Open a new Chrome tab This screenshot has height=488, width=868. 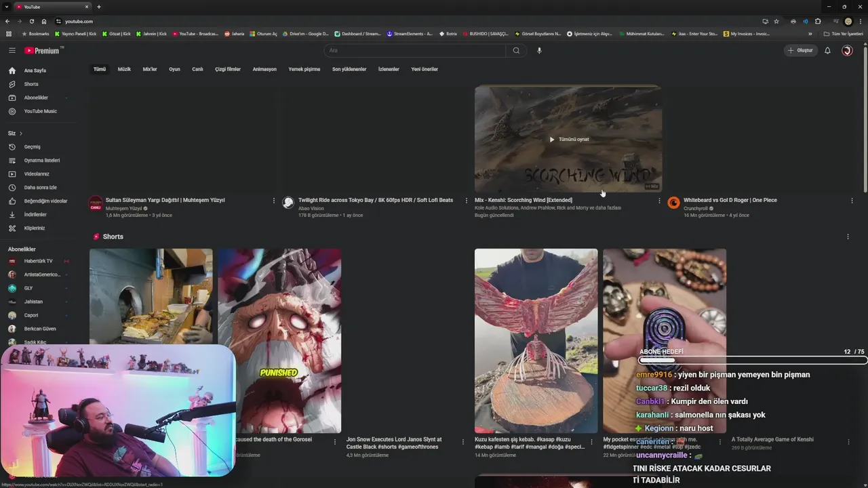99,7
